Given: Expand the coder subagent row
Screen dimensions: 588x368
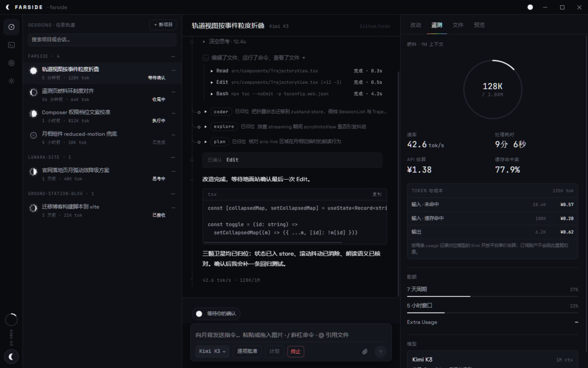Looking at the screenshot, I should [296, 112].
